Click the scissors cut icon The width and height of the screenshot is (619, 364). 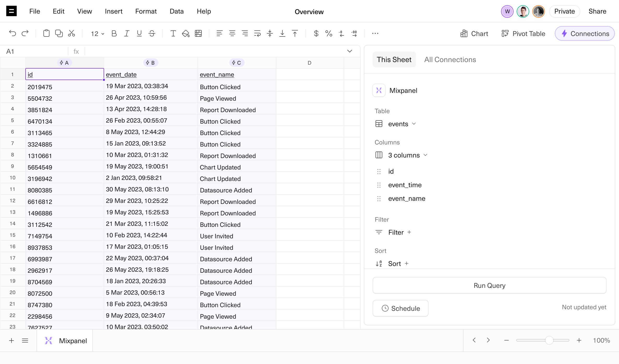click(x=72, y=33)
